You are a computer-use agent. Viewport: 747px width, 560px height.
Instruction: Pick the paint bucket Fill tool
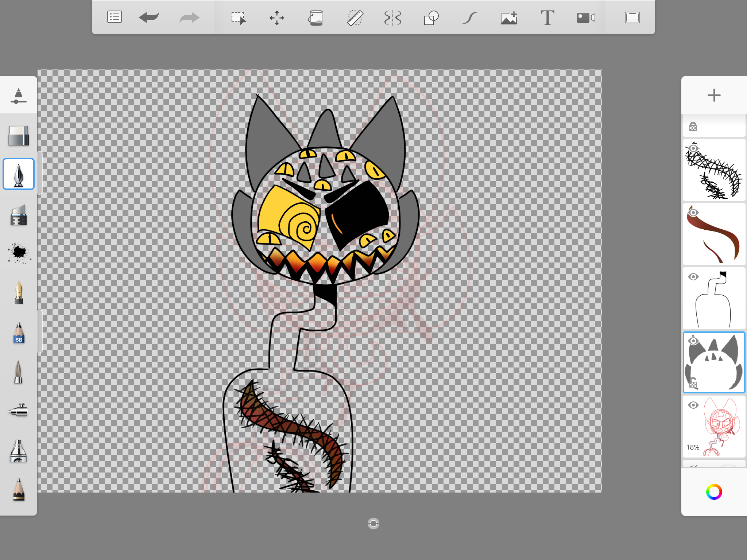tap(316, 17)
